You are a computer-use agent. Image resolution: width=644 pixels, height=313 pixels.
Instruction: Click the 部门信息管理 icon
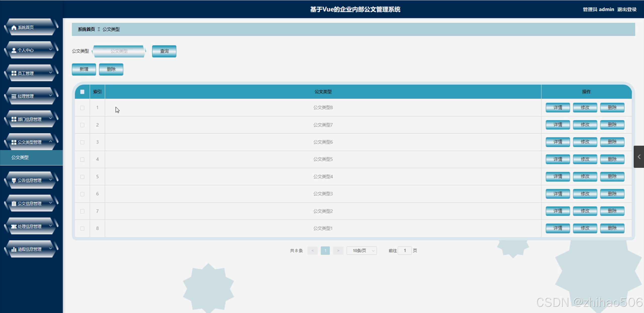point(14,119)
